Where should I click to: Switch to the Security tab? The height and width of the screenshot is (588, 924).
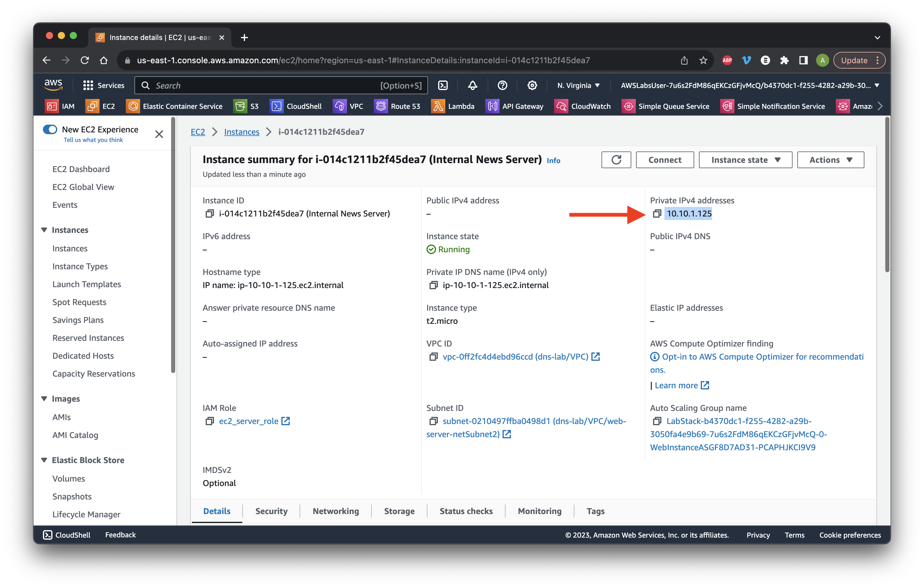coord(271,511)
